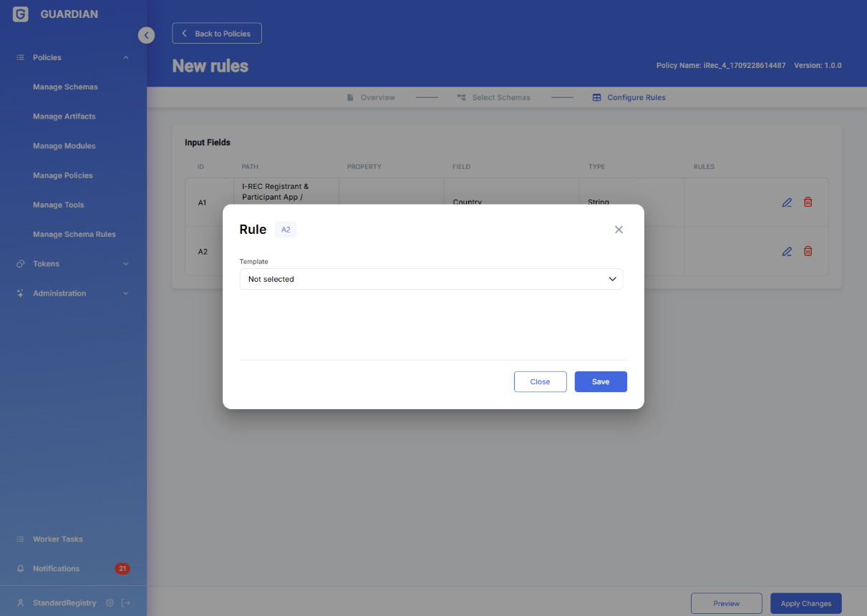
Task: Go to Manage Artifacts in sidebar
Action: 64,117
